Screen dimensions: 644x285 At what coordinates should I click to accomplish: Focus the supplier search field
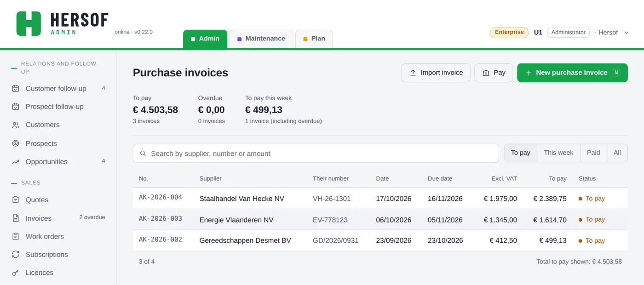click(x=316, y=154)
